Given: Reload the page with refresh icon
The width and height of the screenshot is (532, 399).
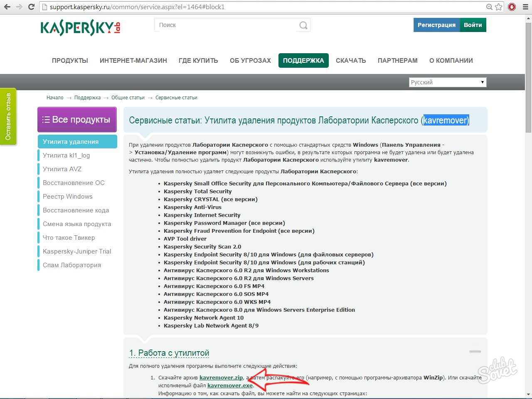Looking at the screenshot, I should [31, 7].
